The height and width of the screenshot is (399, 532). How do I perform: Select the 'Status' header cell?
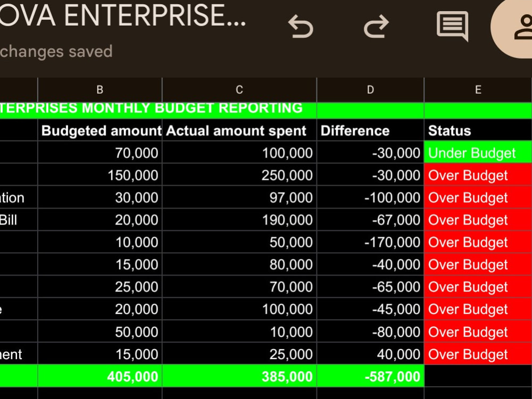click(478, 130)
